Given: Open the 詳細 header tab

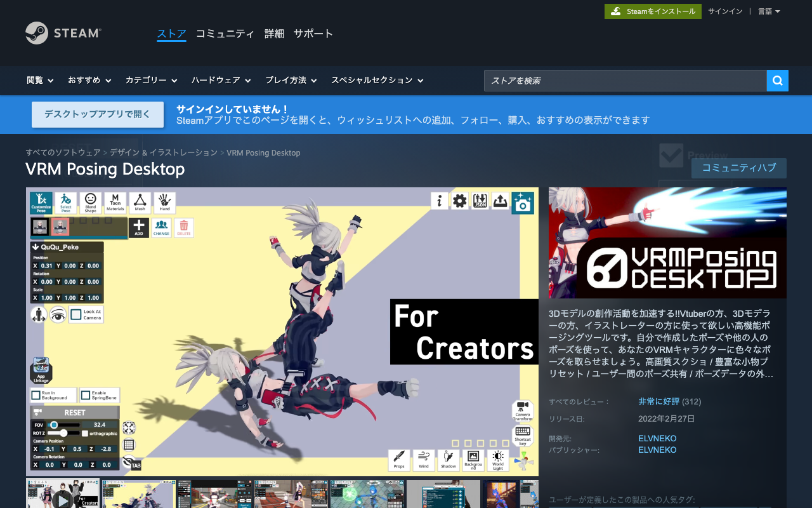Looking at the screenshot, I should [x=274, y=34].
